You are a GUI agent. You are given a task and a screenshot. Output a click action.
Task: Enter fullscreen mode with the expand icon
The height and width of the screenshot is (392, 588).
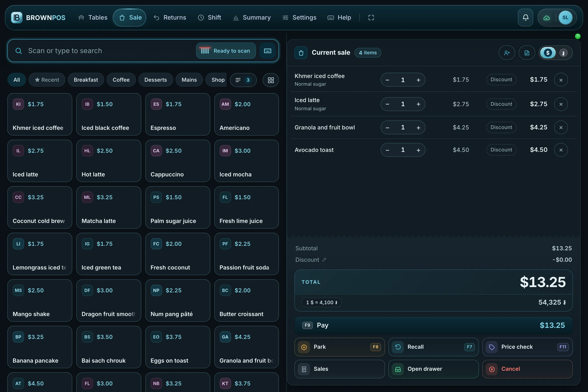[x=371, y=18]
